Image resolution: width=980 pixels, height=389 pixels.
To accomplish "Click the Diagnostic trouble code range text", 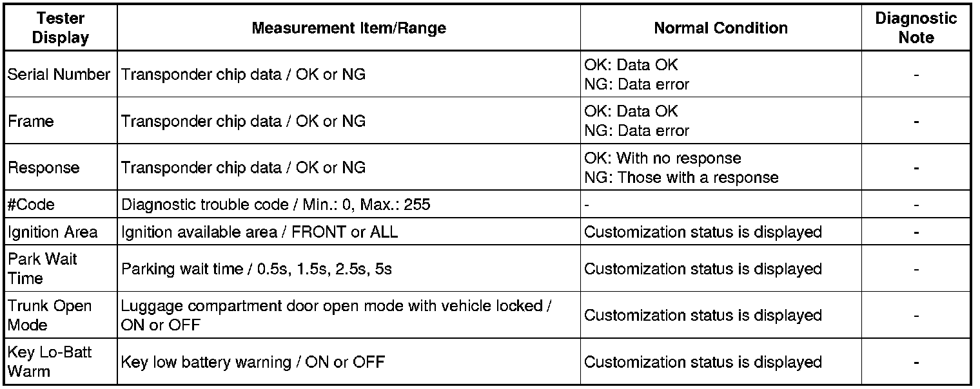I will click(x=275, y=205).
